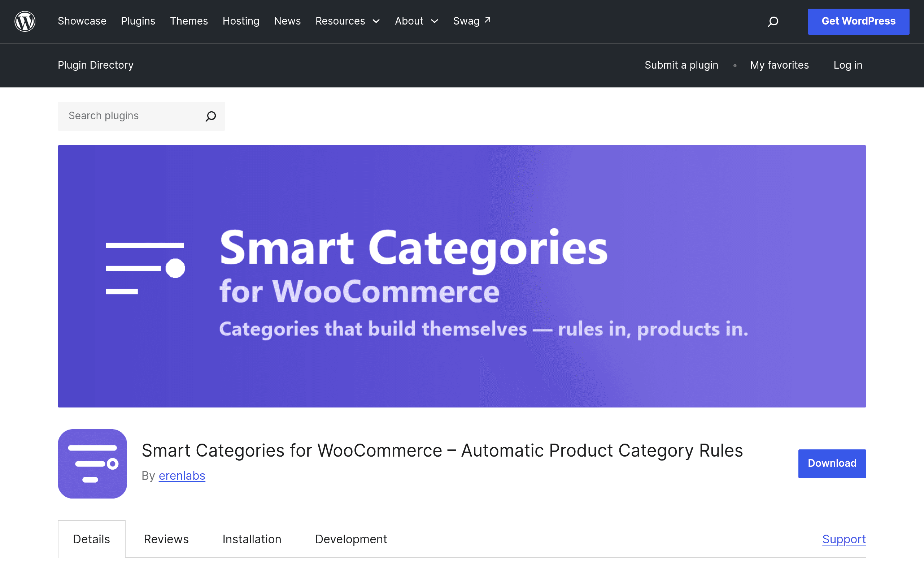Expand the Resources dropdown menu
Image resolution: width=924 pixels, height=578 pixels.
[x=348, y=21]
